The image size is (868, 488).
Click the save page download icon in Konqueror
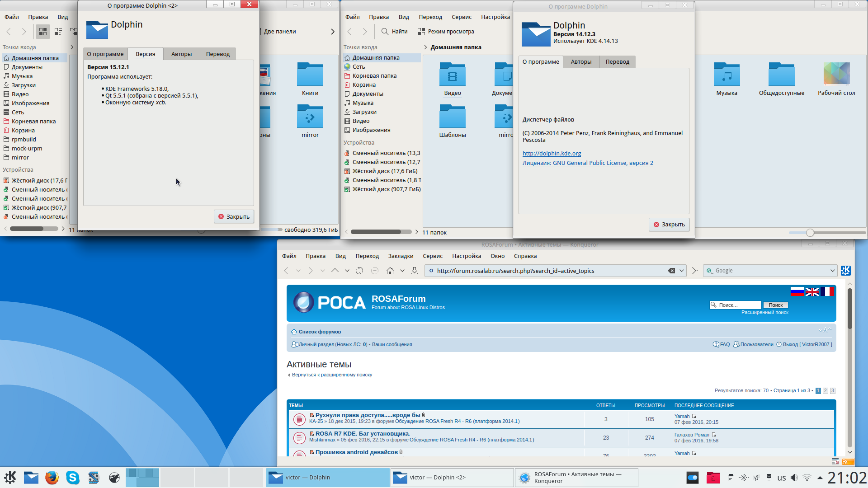(415, 271)
